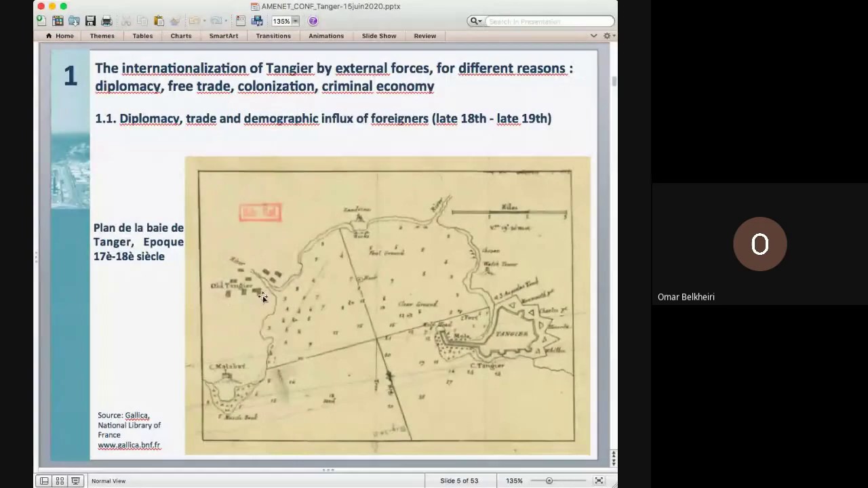
Task: Open the media browser icon
Action: (x=257, y=21)
